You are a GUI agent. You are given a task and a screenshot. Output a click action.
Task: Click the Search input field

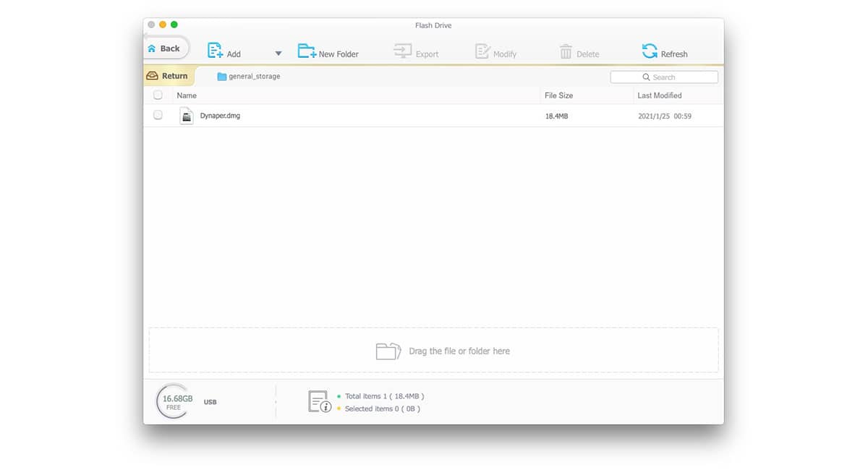point(664,77)
